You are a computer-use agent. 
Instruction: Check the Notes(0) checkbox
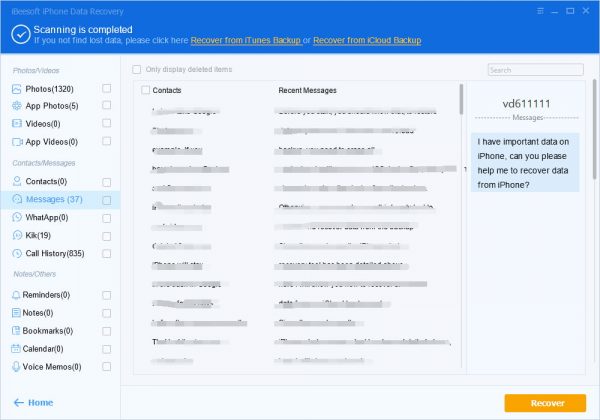click(107, 313)
